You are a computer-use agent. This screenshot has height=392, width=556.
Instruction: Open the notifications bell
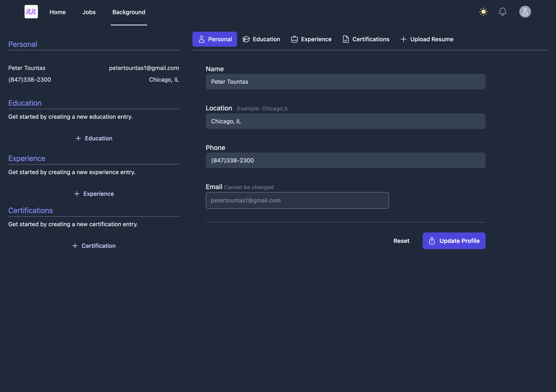point(502,12)
